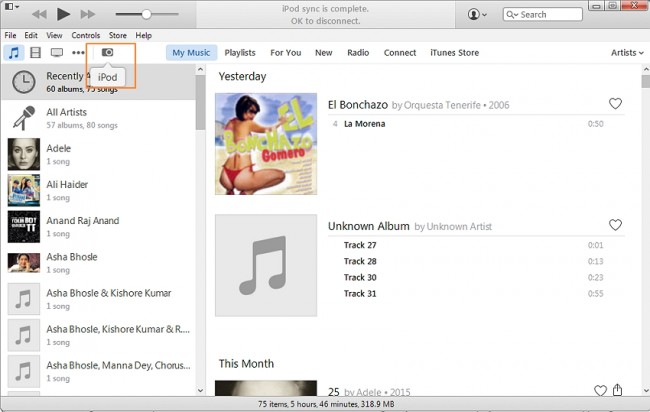Screen dimensions: 650x412
Task: Click the volume slider knob
Action: tap(146, 15)
